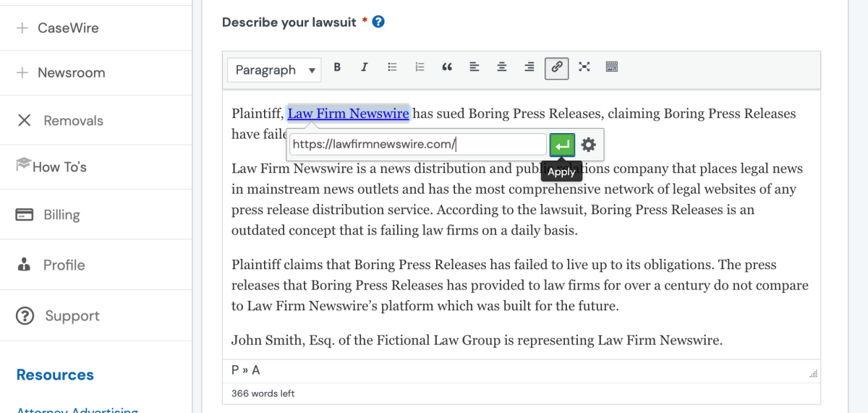Click the Law Firm Newswire hyperlink
Viewport: 868px width, 413px height.
(x=348, y=114)
